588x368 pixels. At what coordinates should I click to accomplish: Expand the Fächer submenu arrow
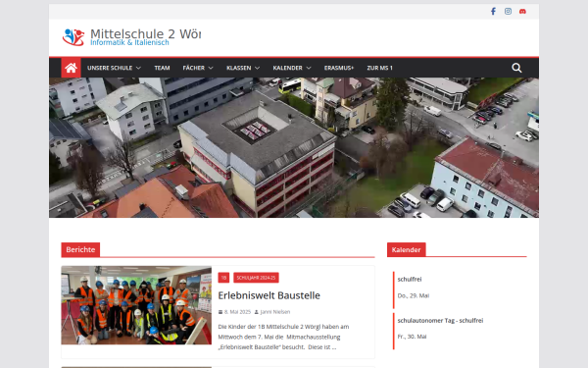coord(211,68)
